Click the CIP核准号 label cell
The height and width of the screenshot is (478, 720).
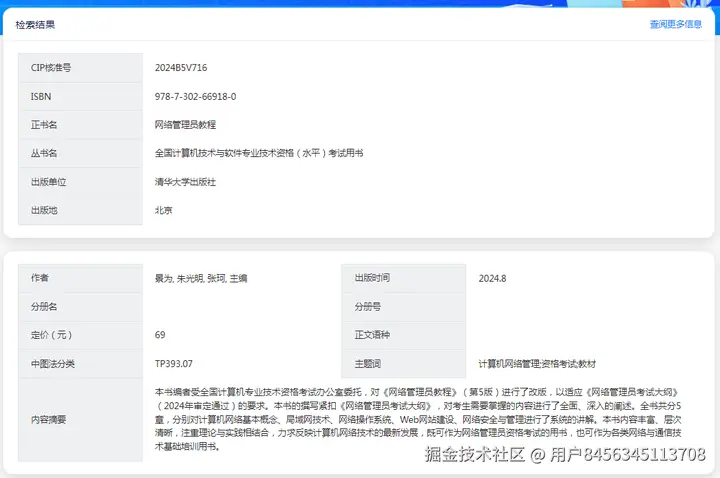80,68
